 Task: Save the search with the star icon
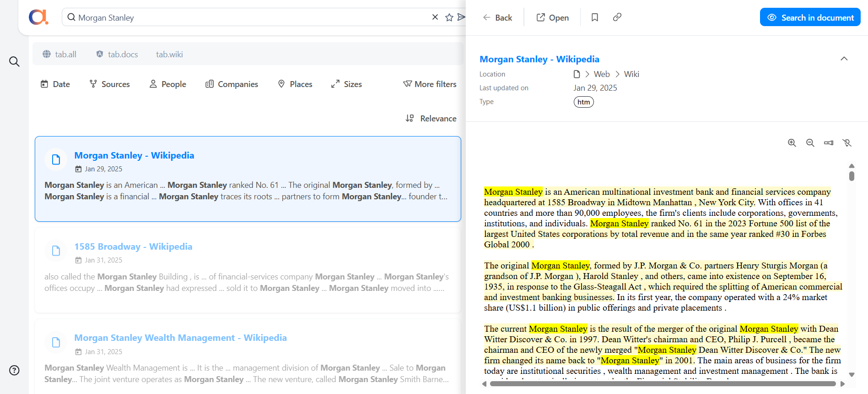(x=449, y=17)
